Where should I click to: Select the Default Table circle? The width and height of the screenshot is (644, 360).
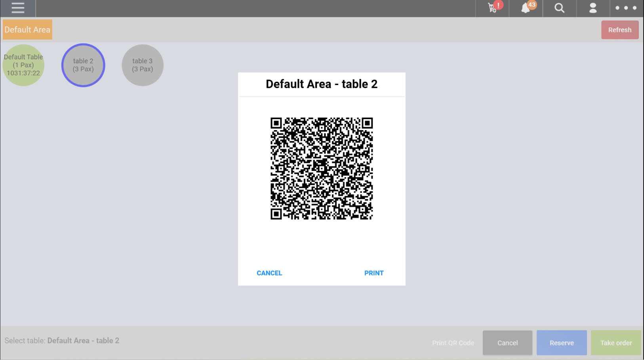(23, 65)
